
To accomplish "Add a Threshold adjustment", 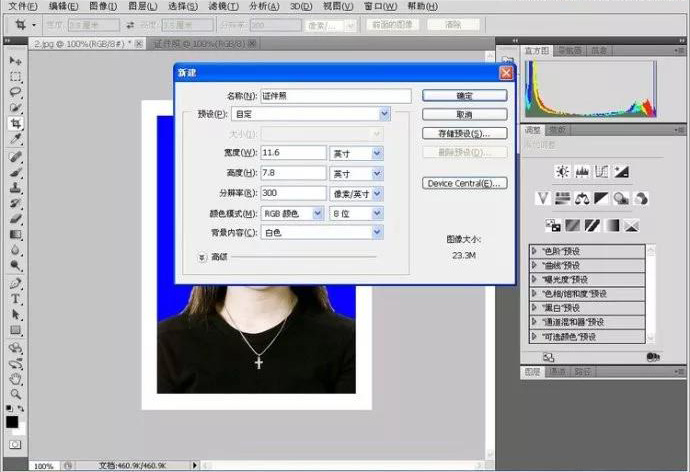I will 592,226.
